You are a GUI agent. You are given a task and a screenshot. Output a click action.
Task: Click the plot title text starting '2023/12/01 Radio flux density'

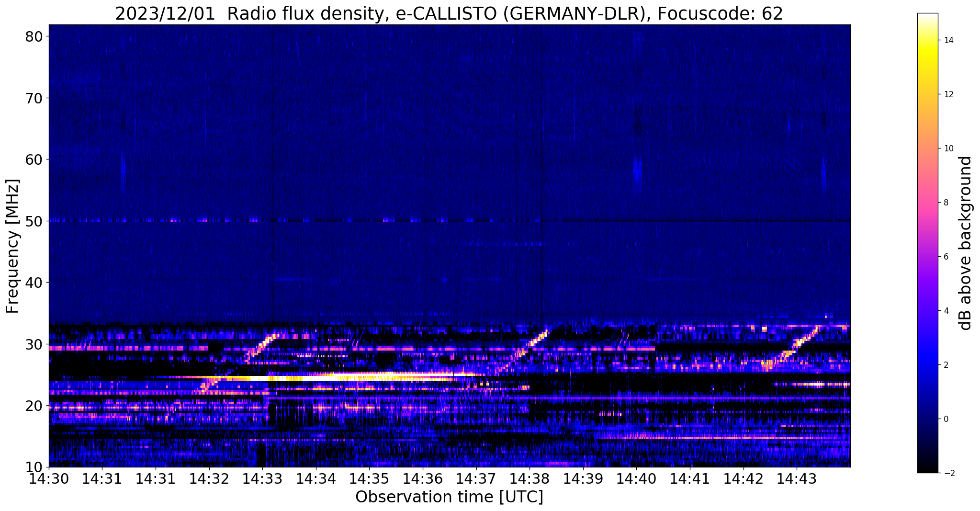coord(449,13)
